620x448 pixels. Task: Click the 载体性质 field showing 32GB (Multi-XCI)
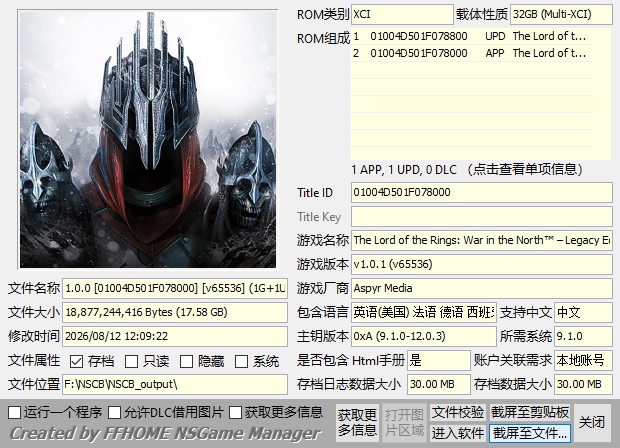click(561, 15)
